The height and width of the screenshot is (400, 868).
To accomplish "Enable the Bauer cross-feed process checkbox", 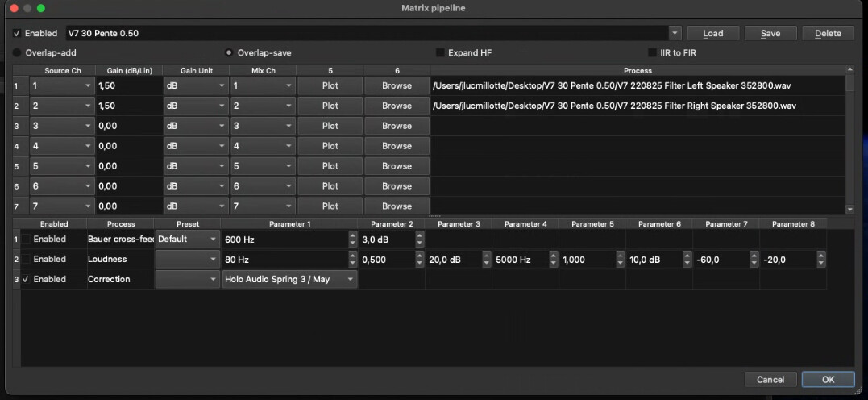I will (x=27, y=240).
